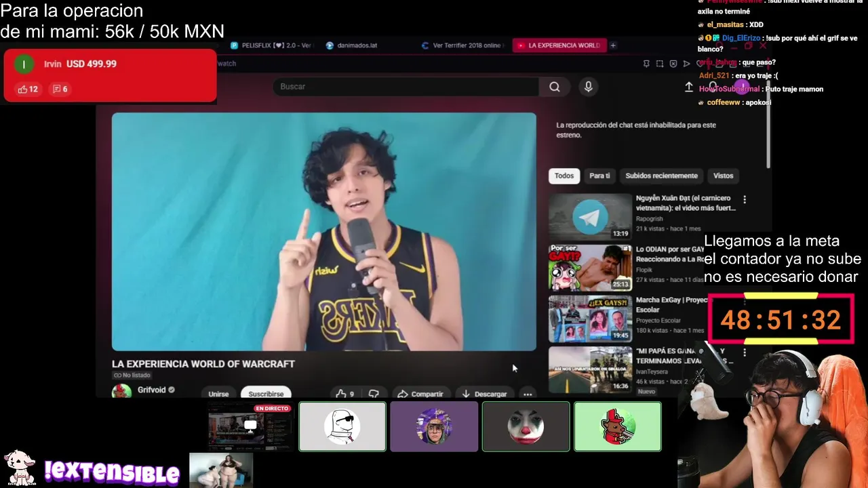Click the main video player
Screen dimensions: 868x488
[x=324, y=232]
